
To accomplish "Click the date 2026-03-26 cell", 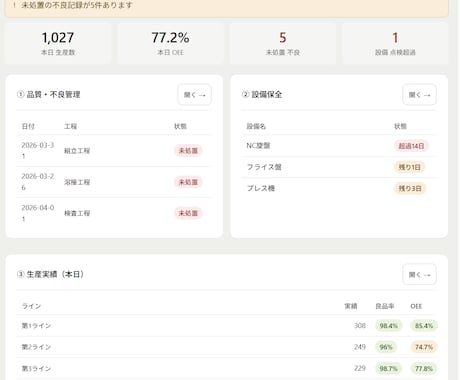I will (37, 182).
